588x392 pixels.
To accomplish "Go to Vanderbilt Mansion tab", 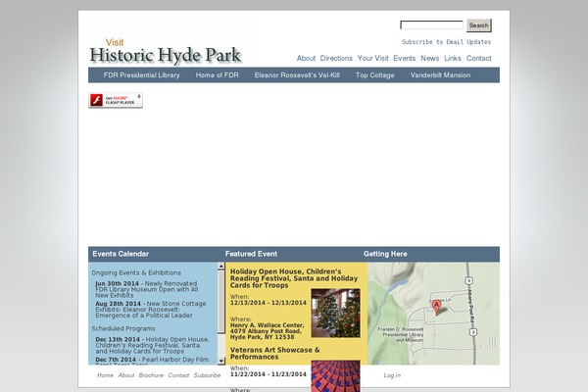I will 440,75.
